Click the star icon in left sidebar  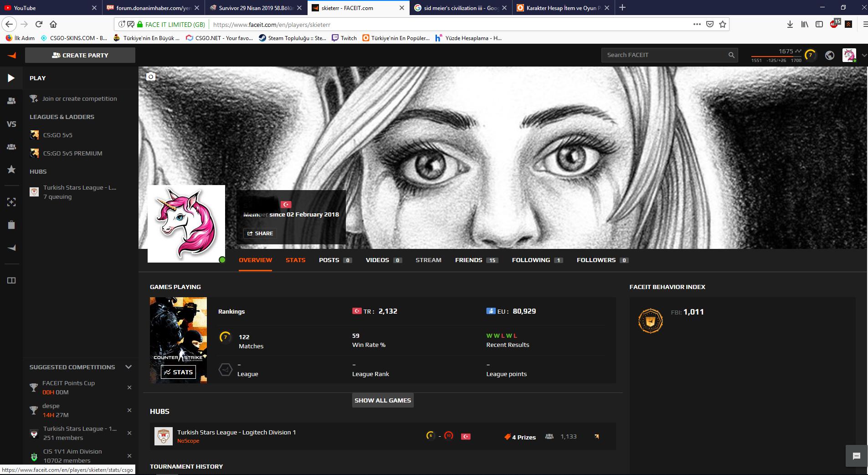(x=11, y=170)
